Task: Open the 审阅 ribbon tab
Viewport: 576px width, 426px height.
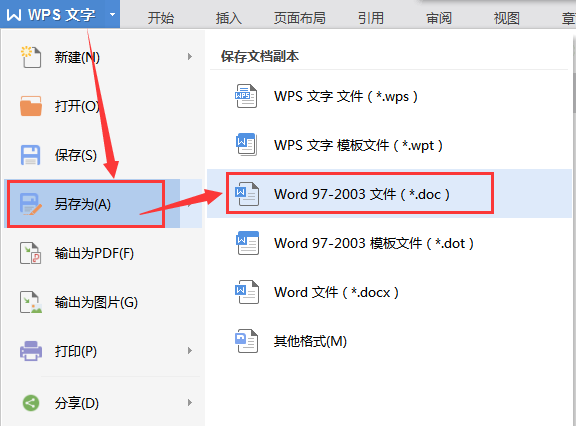Action: pos(439,18)
